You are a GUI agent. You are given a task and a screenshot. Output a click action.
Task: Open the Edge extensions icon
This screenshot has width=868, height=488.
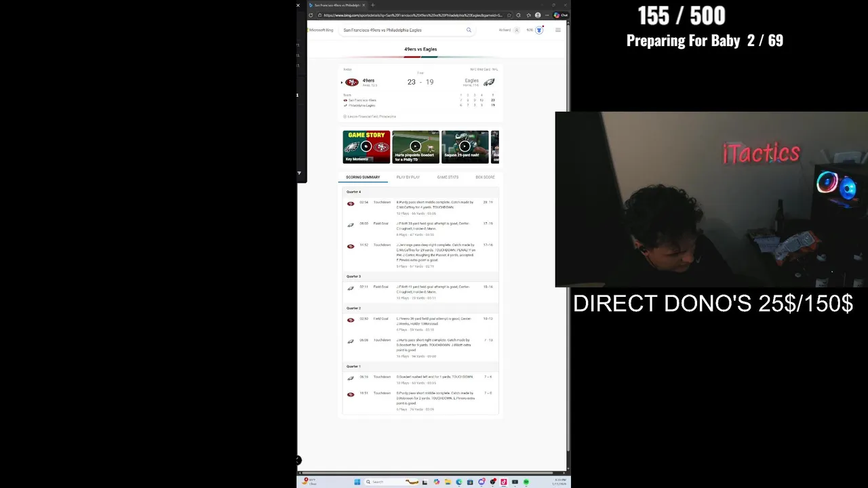518,15
